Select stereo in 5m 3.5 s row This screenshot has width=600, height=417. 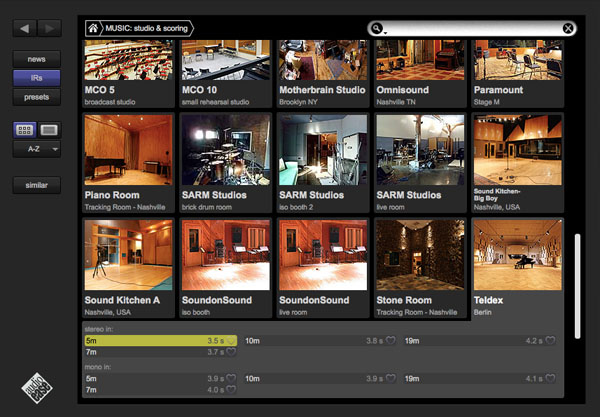(x=161, y=340)
